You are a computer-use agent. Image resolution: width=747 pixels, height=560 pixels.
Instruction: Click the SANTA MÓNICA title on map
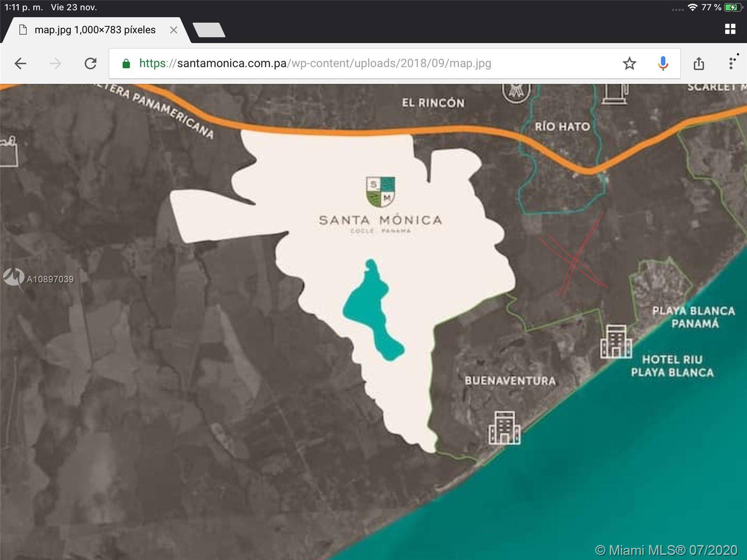point(380,220)
